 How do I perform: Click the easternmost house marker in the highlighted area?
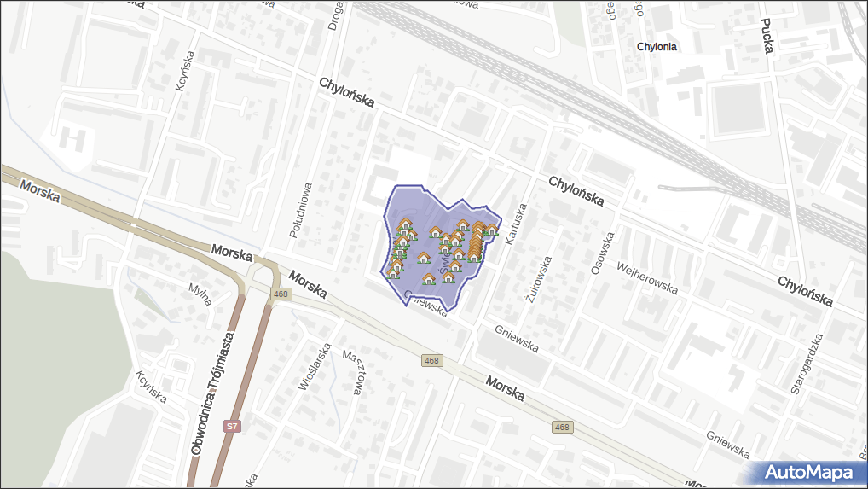coord(492,229)
